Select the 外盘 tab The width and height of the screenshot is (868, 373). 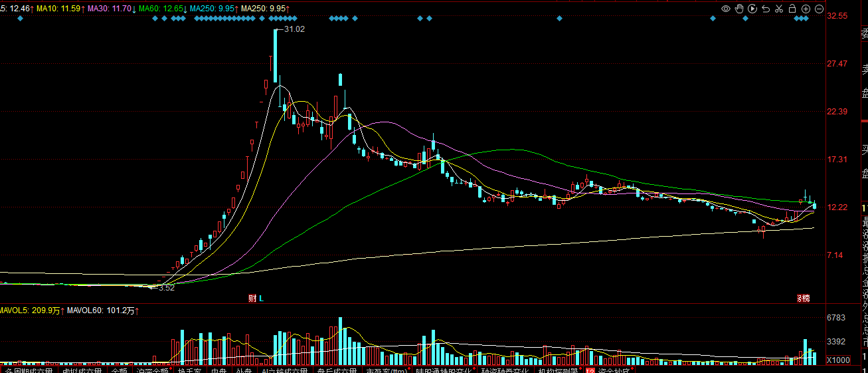coord(244,370)
